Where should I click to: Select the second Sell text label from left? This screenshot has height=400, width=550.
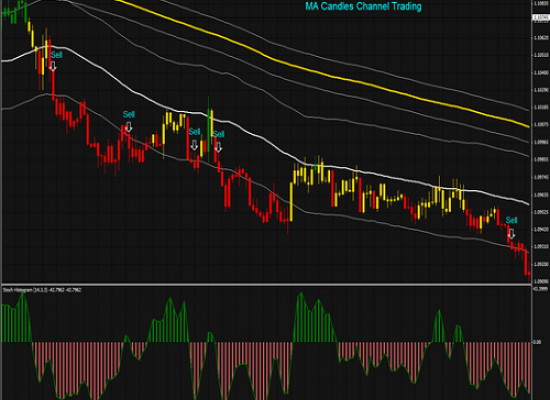pyautogui.click(x=129, y=114)
